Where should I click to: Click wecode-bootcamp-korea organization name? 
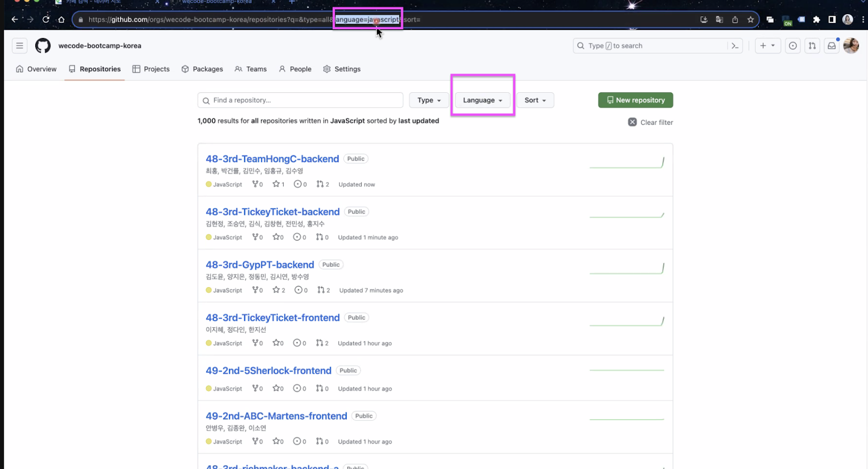point(100,46)
